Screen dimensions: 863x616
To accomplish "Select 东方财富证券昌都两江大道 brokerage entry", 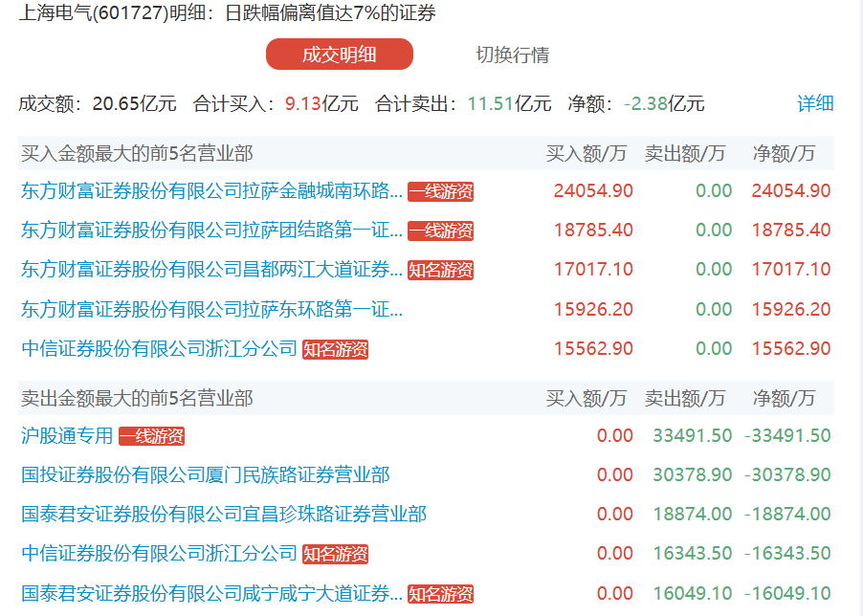I will tap(211, 270).
